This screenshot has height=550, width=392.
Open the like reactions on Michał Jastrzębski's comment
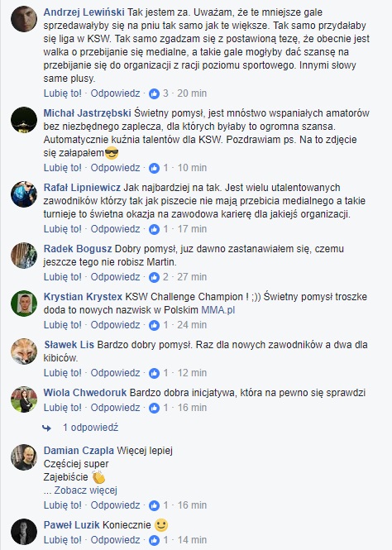click(x=154, y=168)
